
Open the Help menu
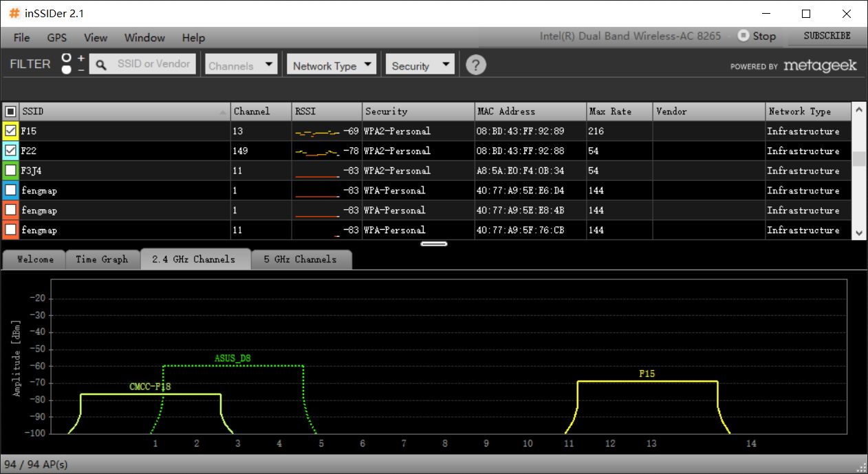click(193, 37)
